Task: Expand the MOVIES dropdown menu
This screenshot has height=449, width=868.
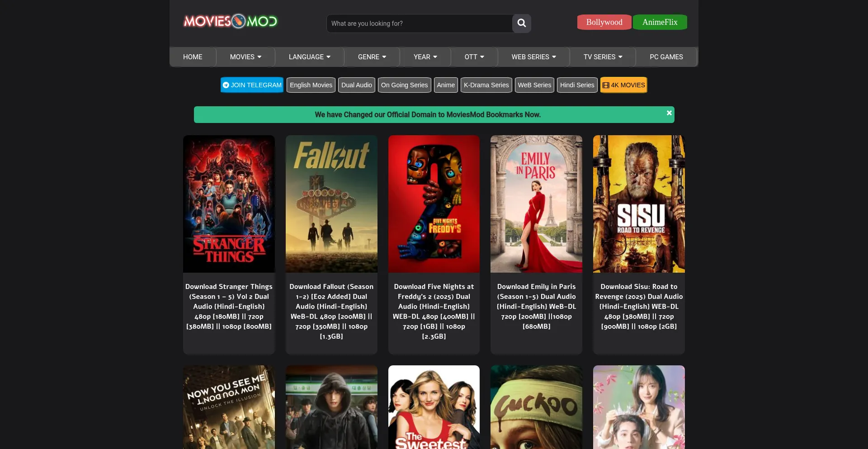Action: pyautogui.click(x=245, y=57)
